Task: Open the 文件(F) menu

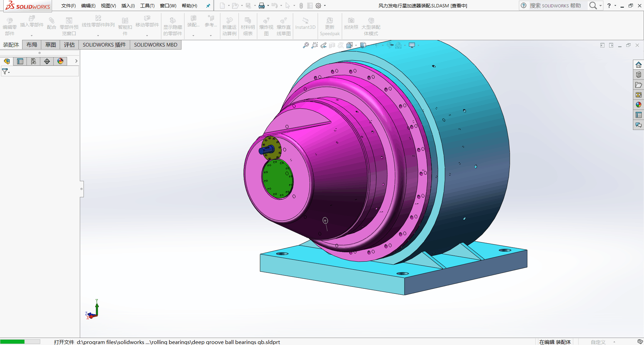Action: [x=68, y=6]
